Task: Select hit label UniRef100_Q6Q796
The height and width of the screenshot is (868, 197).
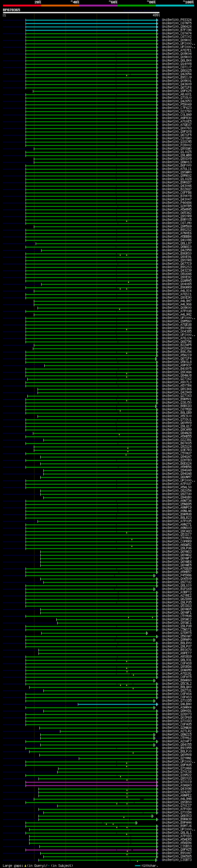Action: tap(177, 342)
